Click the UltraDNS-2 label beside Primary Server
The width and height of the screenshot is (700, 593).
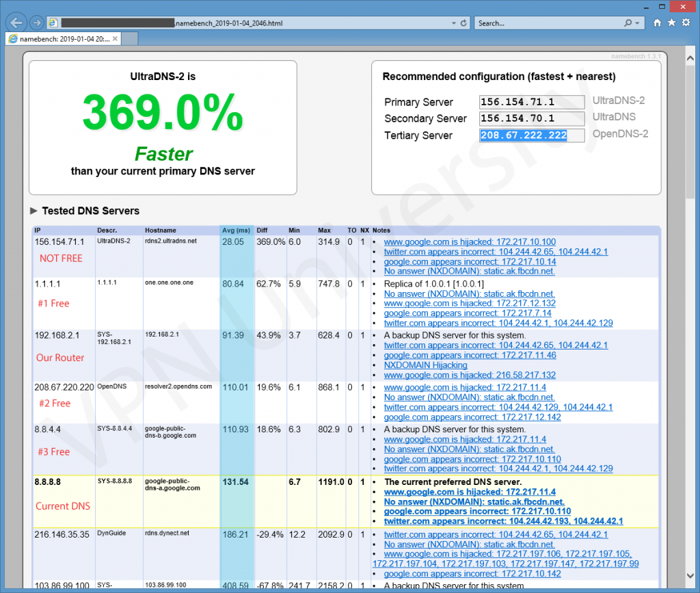(618, 100)
